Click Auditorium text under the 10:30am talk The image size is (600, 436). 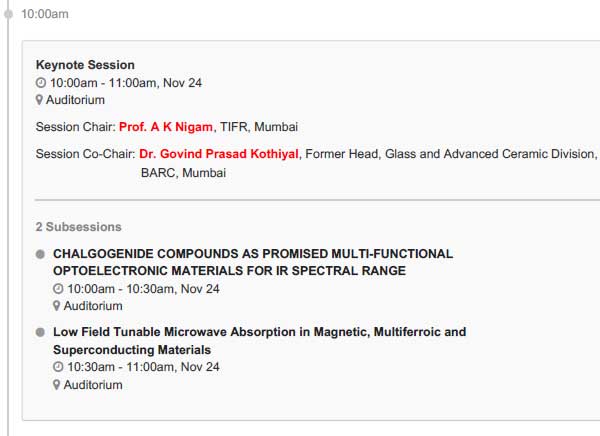click(93, 385)
